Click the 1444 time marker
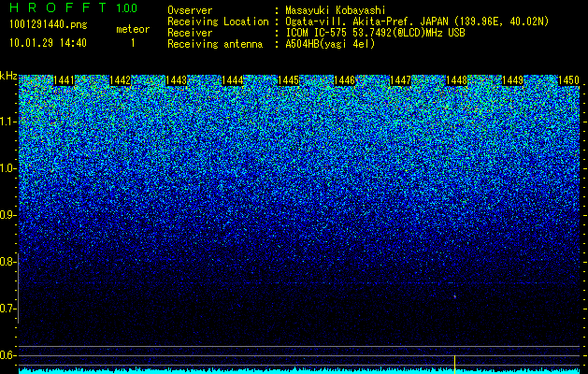Image resolution: width=588 pixels, height=374 pixels. pyautogui.click(x=232, y=80)
